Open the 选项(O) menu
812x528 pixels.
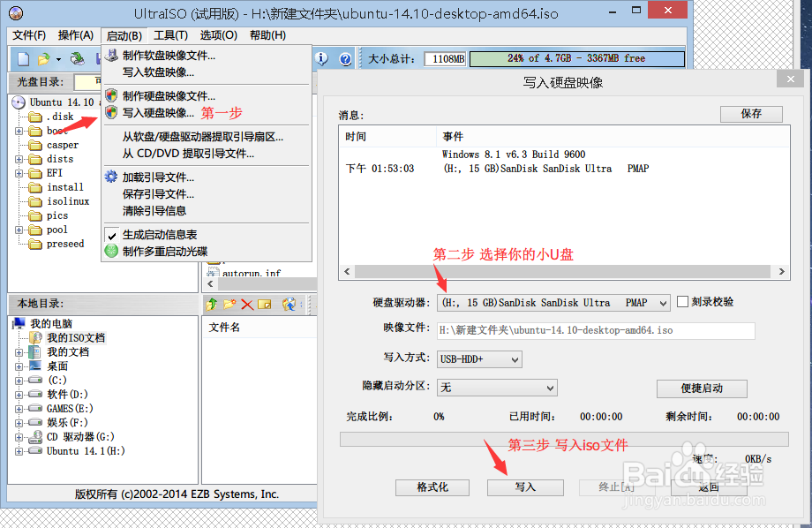[x=219, y=35]
